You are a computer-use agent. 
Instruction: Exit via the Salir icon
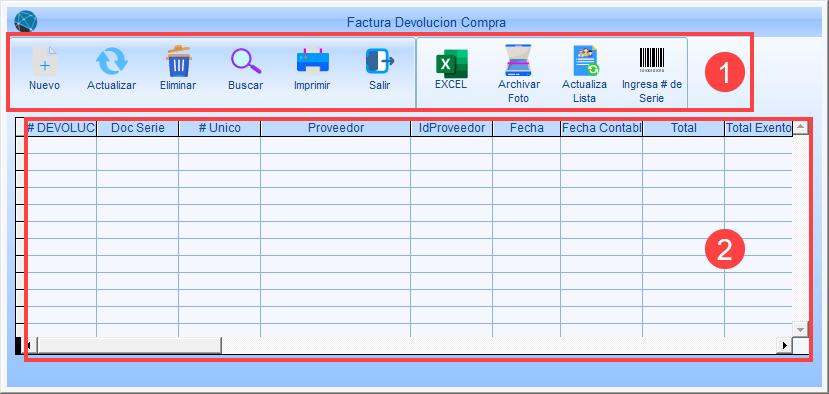(380, 61)
